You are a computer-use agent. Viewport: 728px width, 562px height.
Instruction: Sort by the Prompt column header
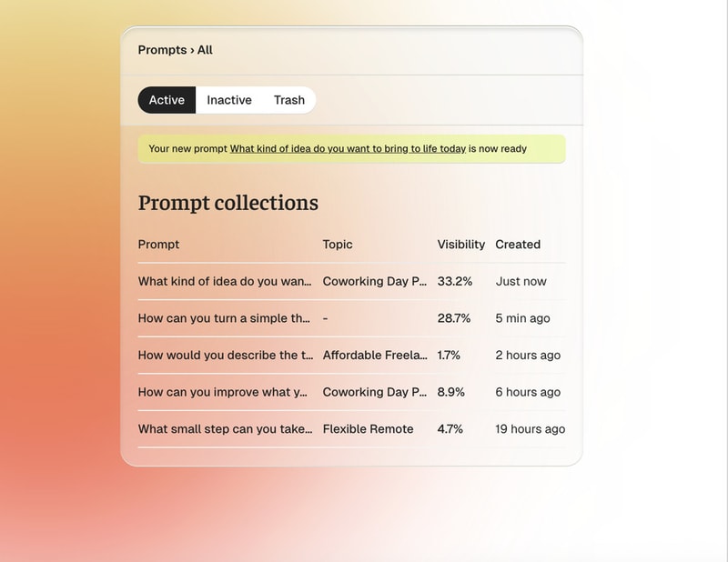tap(158, 245)
